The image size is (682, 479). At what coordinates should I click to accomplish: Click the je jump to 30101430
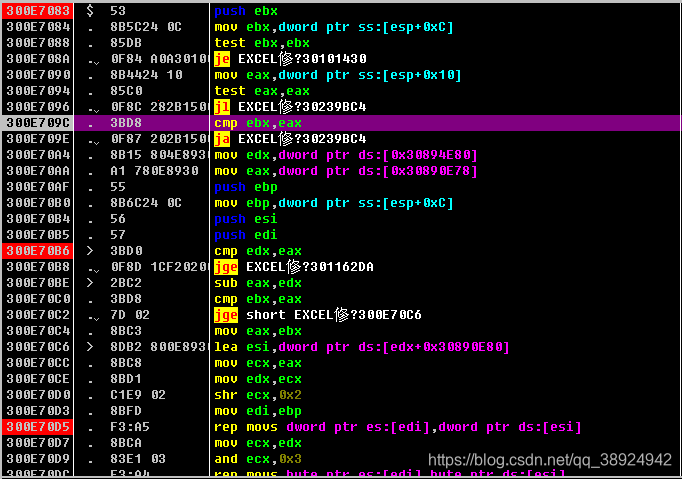tap(290, 59)
